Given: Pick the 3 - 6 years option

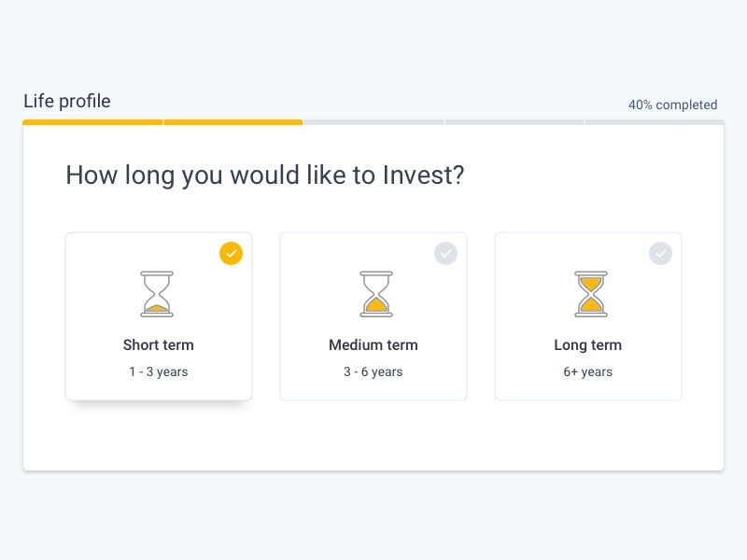Looking at the screenshot, I should point(373,371).
